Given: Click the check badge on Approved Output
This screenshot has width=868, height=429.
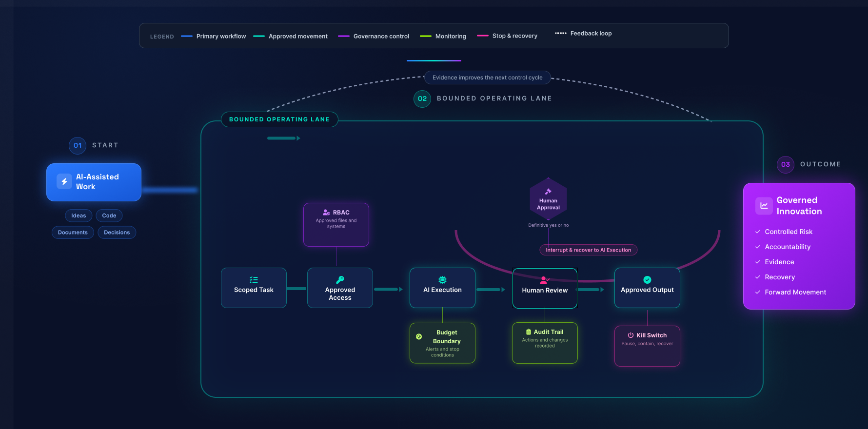Looking at the screenshot, I should pyautogui.click(x=647, y=280).
